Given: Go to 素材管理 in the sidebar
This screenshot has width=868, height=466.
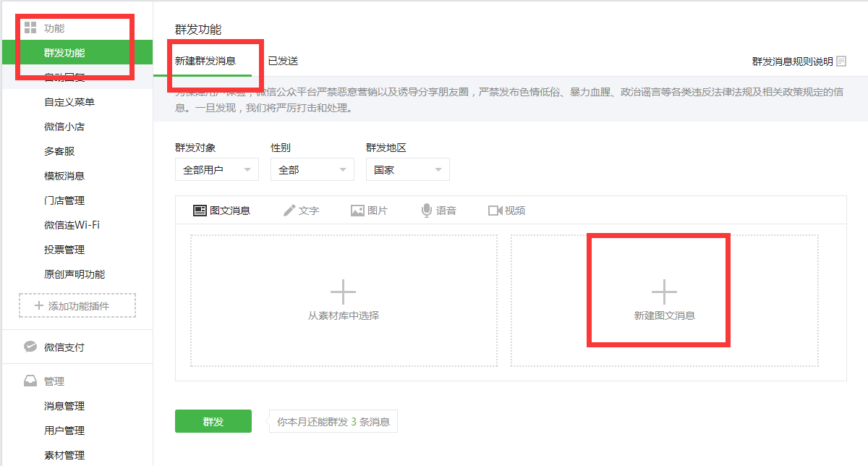Looking at the screenshot, I should (64, 455).
